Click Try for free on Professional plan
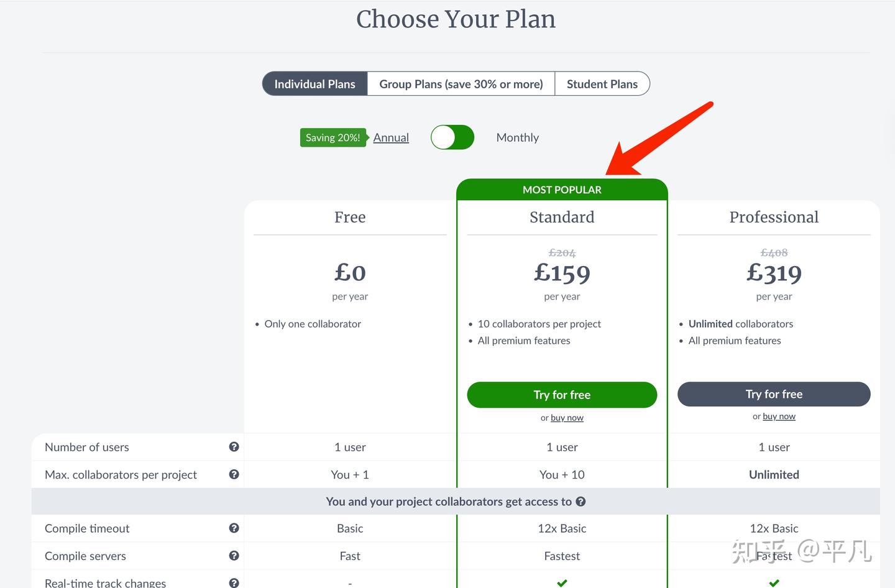This screenshot has width=895, height=588. click(x=774, y=394)
